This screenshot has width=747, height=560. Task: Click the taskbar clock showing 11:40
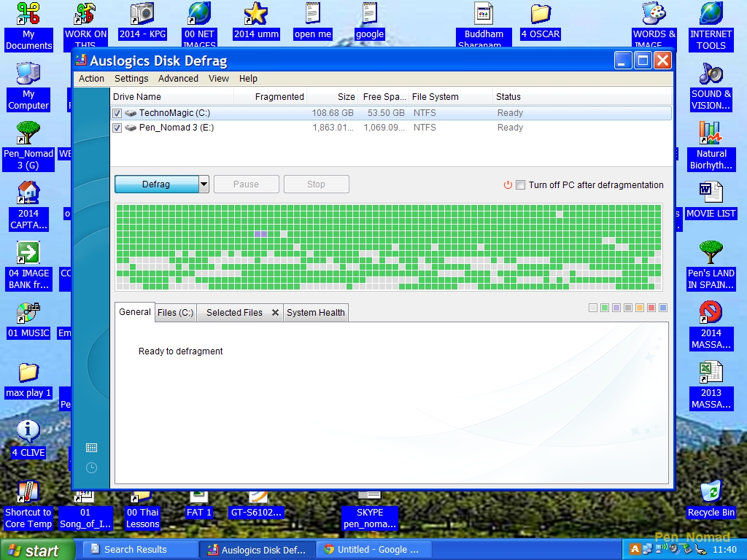coord(724,550)
